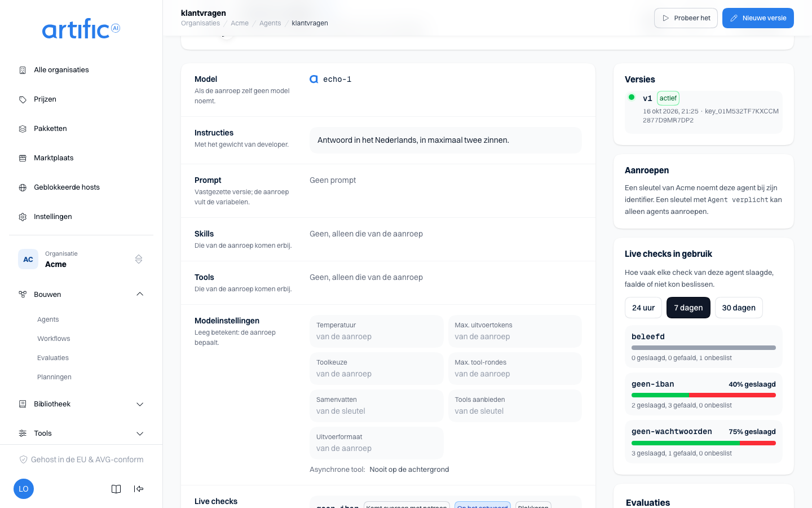
Task: Select the 7 dagen range
Action: point(689,308)
